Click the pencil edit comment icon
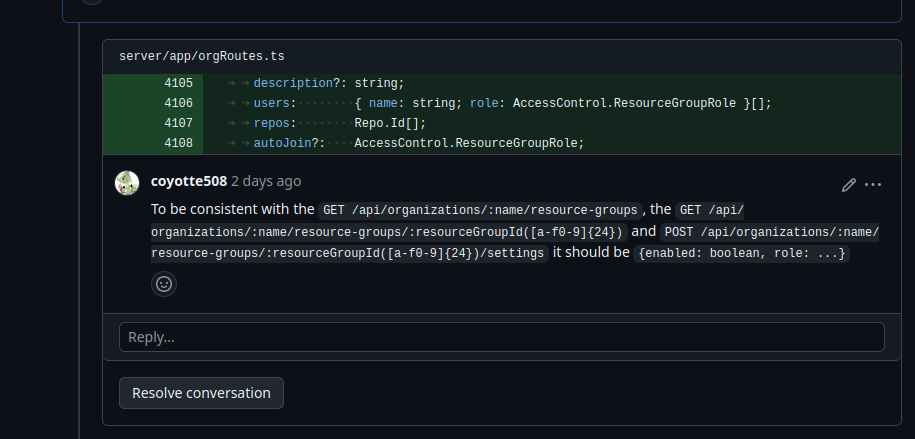The width and height of the screenshot is (915, 439). click(x=848, y=185)
